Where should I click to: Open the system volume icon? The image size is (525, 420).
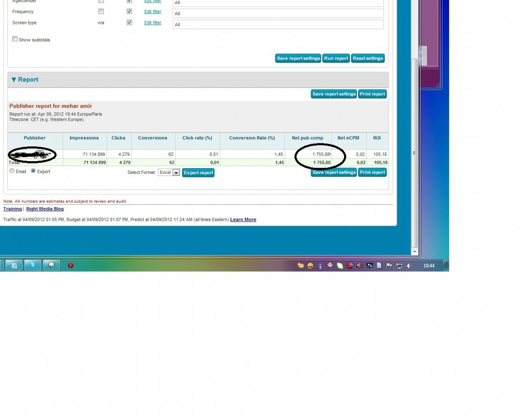(x=409, y=265)
